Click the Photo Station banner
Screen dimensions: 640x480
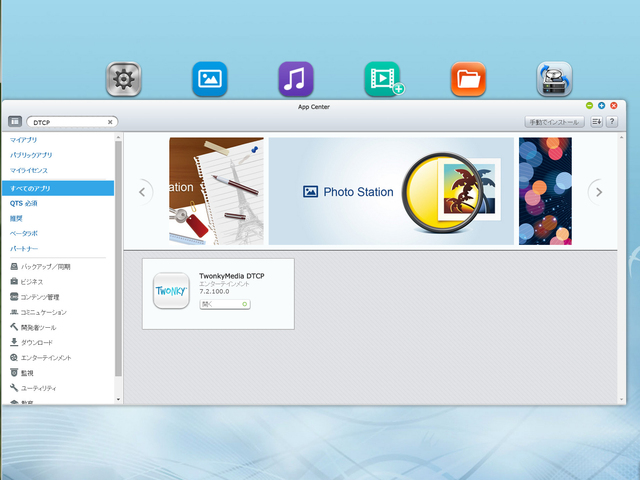391,191
